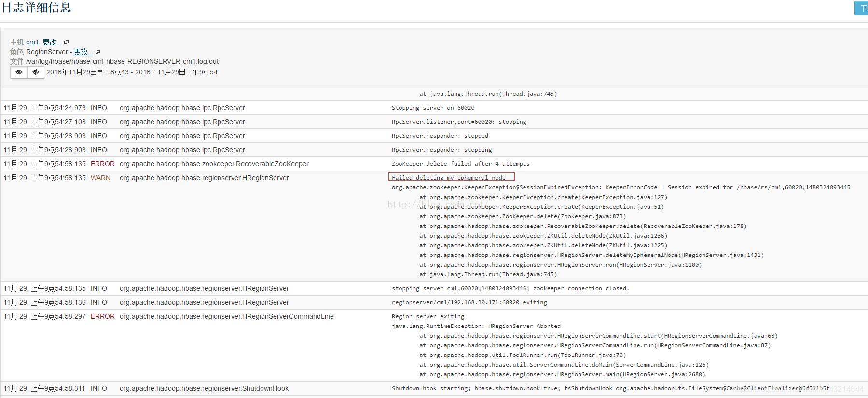
Task: Click 'java.lang.RuntimeException: HRegionServer Aborted' line
Action: click(x=476, y=327)
